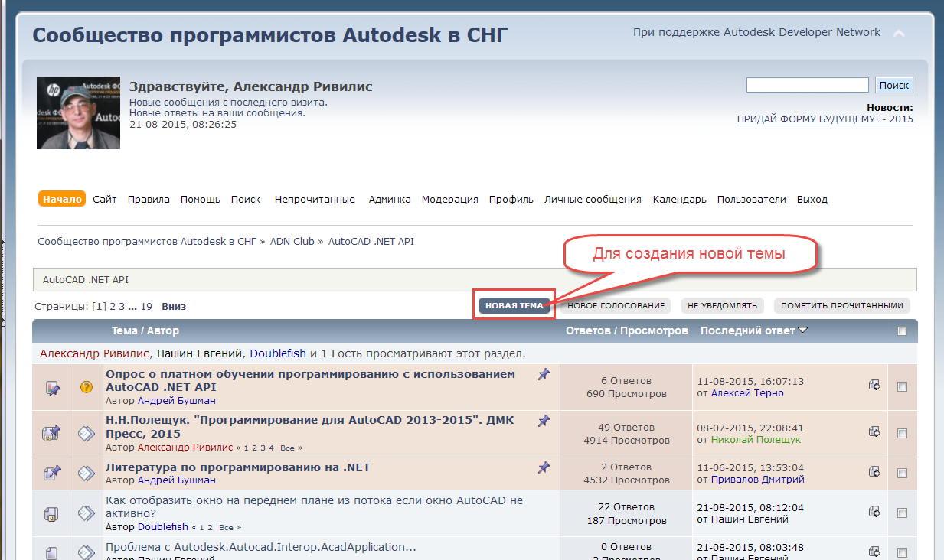Open the Doubleflsh author link under Как отобразить окно
The width and height of the screenshot is (944, 560).
tap(163, 527)
